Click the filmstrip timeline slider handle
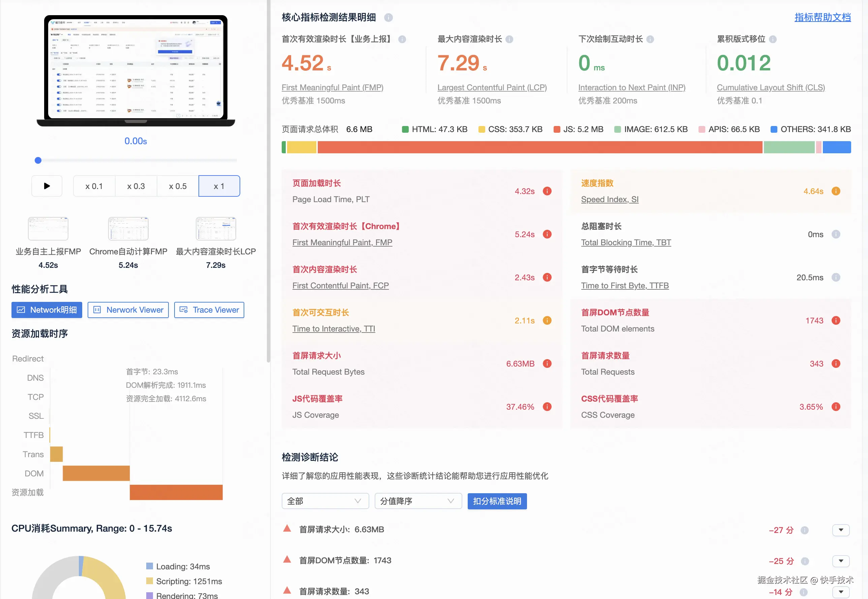 pos(38,161)
